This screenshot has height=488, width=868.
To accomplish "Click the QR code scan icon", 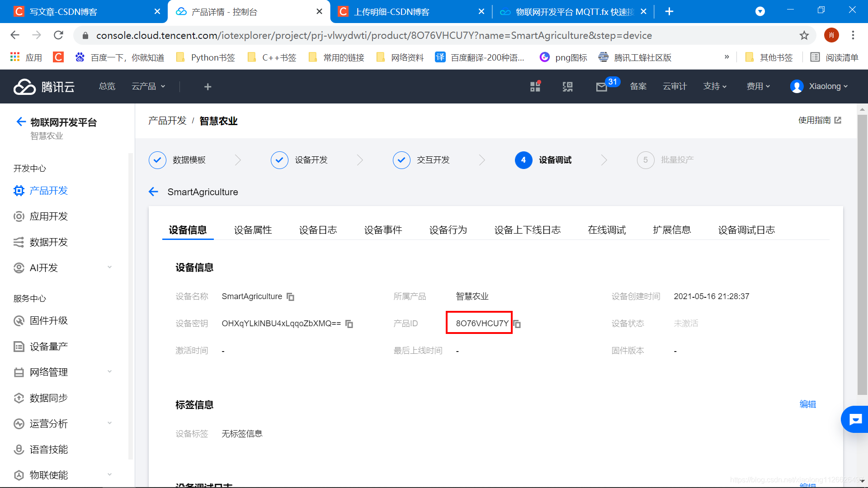I will pos(567,87).
